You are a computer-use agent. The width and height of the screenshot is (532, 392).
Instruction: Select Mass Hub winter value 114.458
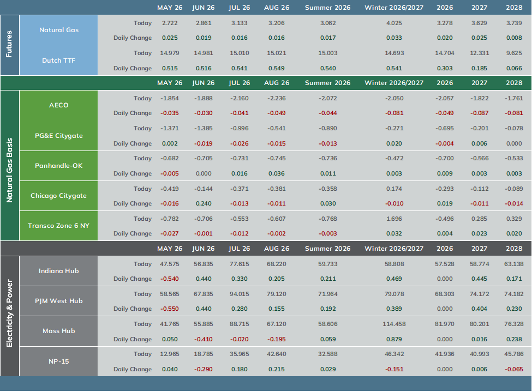point(394,324)
